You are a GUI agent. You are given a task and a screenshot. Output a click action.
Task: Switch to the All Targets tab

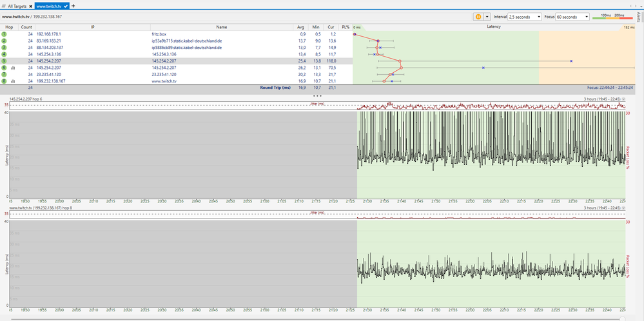tap(17, 5)
